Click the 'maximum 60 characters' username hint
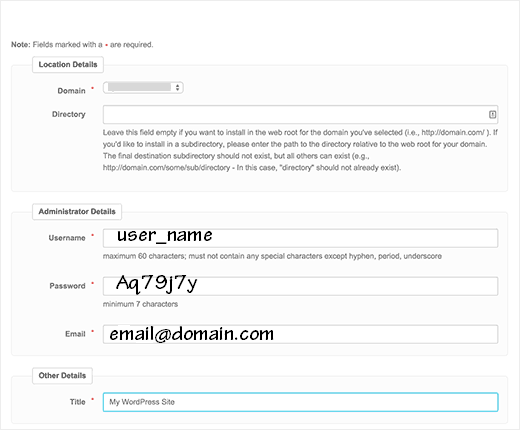 272,256
